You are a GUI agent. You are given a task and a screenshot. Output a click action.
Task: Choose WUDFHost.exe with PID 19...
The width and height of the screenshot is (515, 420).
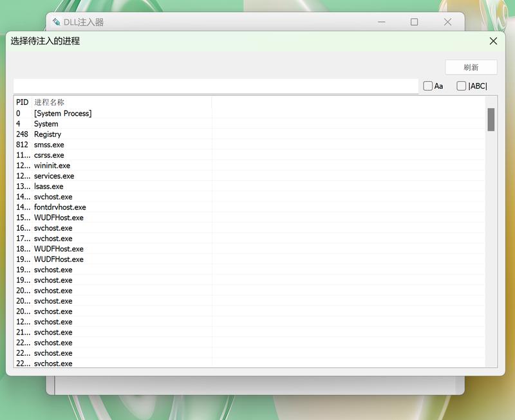(250, 259)
